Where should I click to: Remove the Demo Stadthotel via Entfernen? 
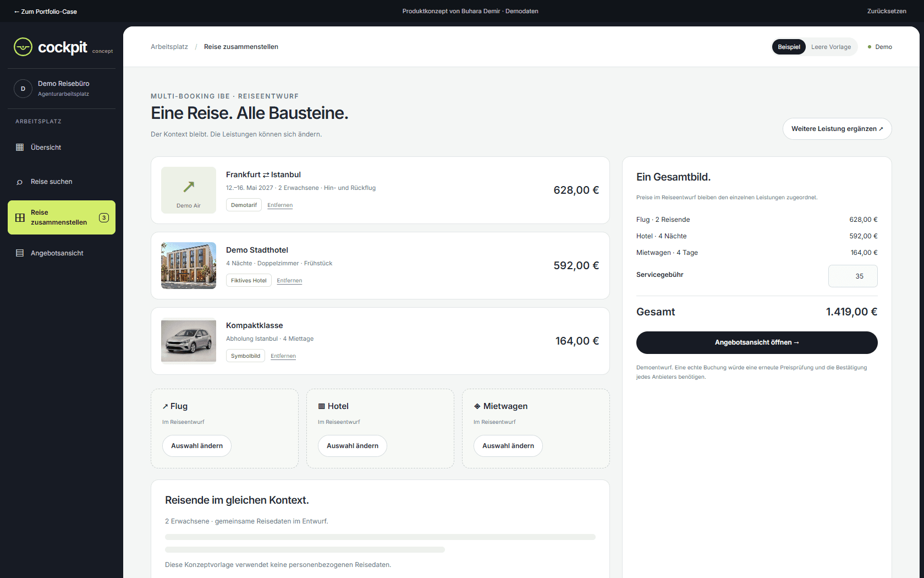pyautogui.click(x=289, y=281)
